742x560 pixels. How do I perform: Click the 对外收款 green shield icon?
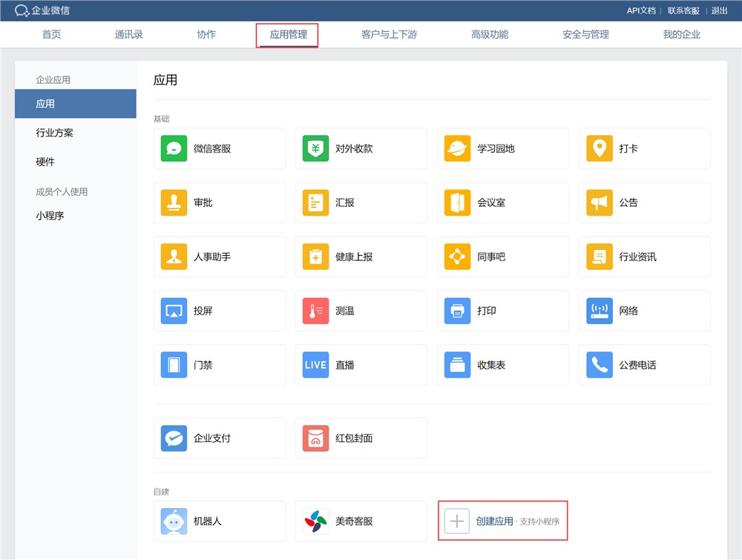point(315,148)
